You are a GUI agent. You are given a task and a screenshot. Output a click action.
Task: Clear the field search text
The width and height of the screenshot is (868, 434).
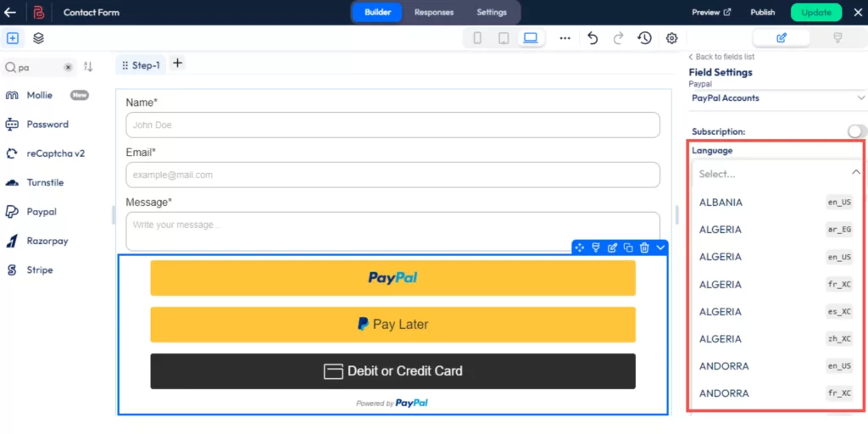click(x=68, y=67)
